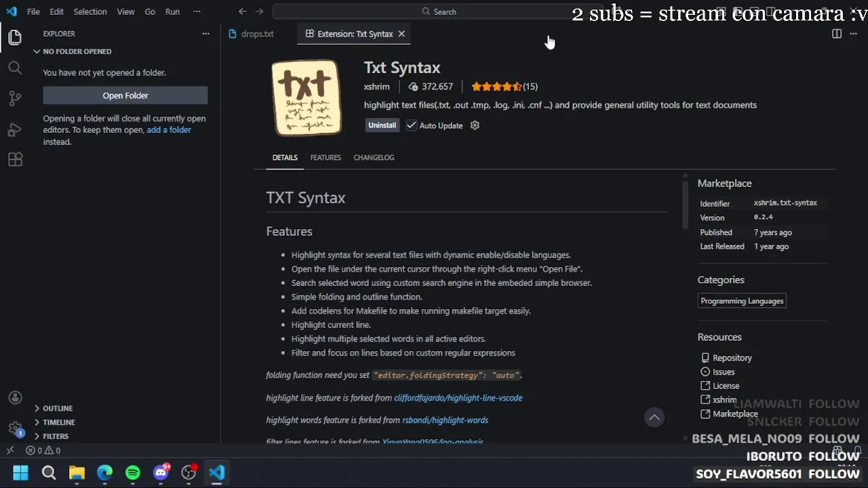Image resolution: width=868 pixels, height=488 pixels.
Task: Click the Programming Languages category tag
Action: click(x=742, y=301)
